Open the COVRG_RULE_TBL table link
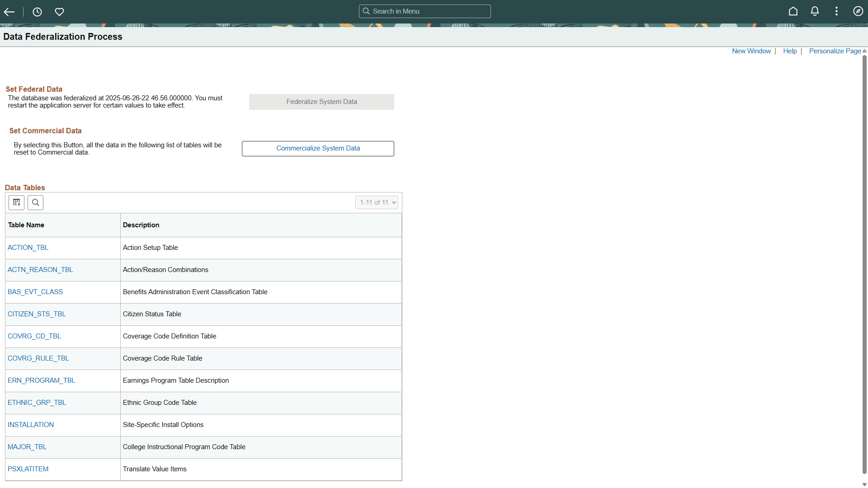The height and width of the screenshot is (488, 868). [38, 358]
